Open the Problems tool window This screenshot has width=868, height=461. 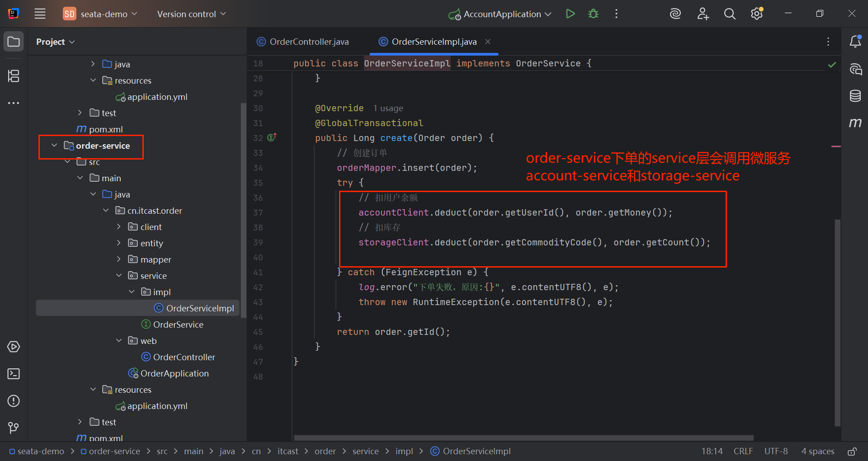click(x=14, y=401)
